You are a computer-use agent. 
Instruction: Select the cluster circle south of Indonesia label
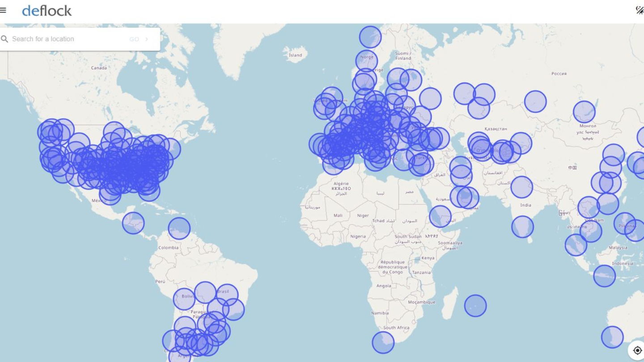tap(604, 276)
